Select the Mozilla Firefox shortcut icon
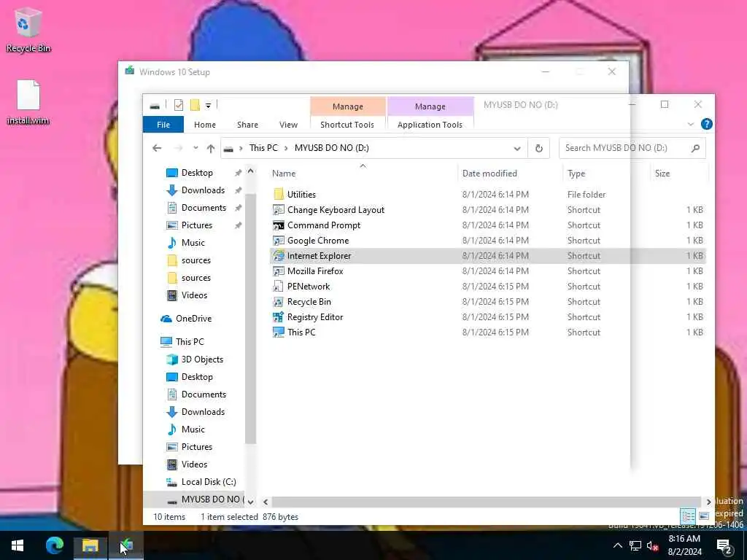Viewport: 747px width, 560px height. pos(279,271)
